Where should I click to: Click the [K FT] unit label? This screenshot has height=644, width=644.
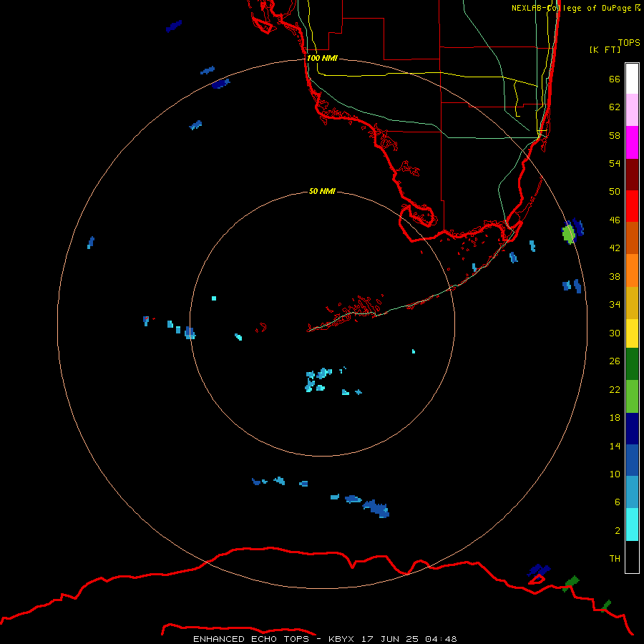(605, 49)
